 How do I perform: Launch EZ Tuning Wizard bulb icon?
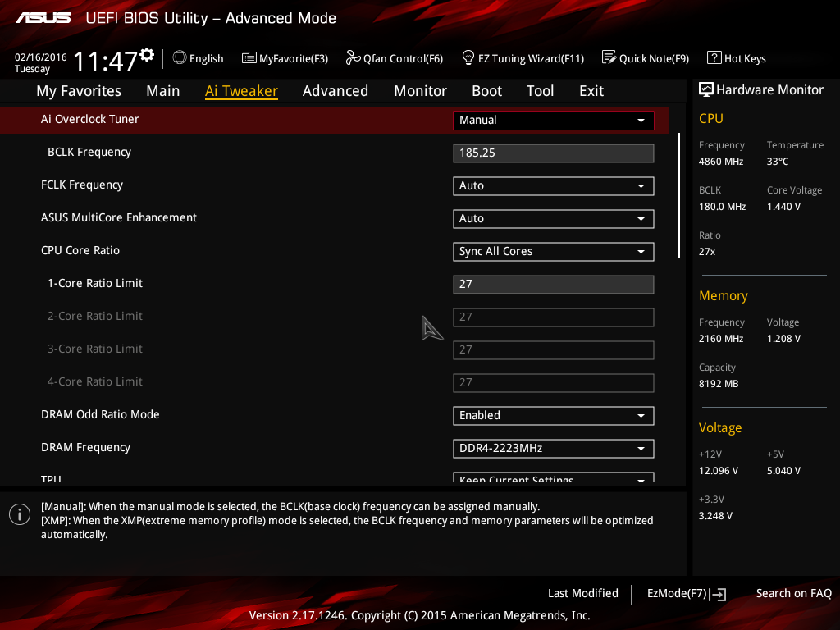point(468,57)
